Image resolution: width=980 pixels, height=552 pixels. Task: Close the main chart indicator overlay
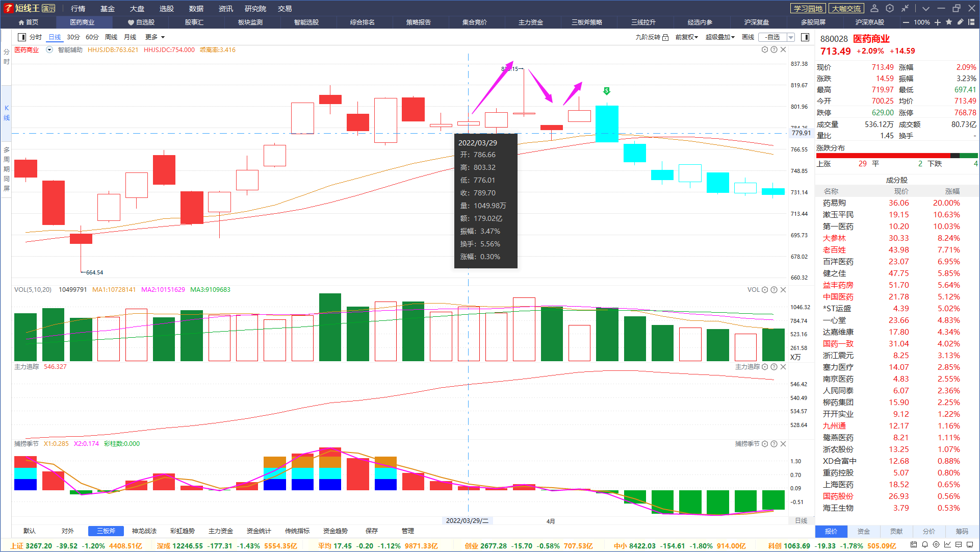pyautogui.click(x=783, y=49)
